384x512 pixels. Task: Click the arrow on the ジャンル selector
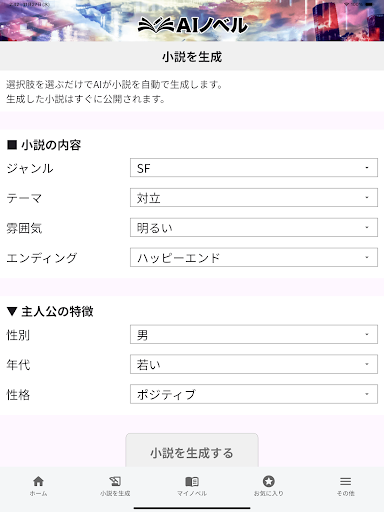pos(367,168)
